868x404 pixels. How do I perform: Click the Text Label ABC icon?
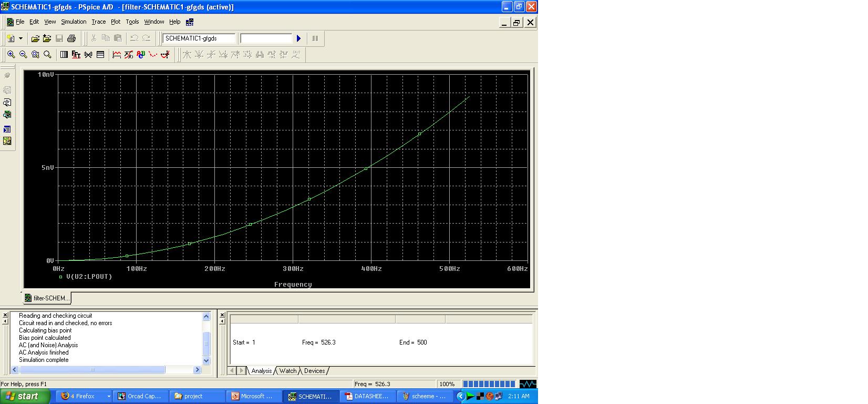click(x=141, y=54)
